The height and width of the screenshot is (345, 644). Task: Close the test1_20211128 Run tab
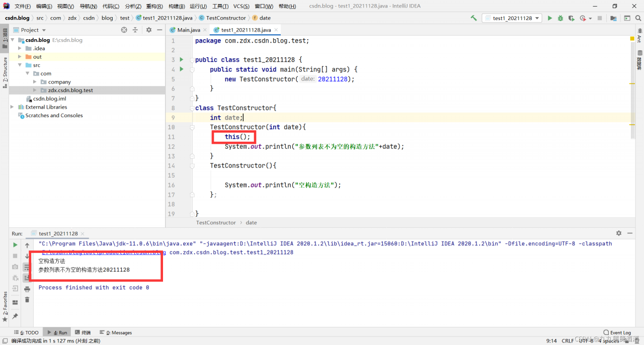(82, 234)
